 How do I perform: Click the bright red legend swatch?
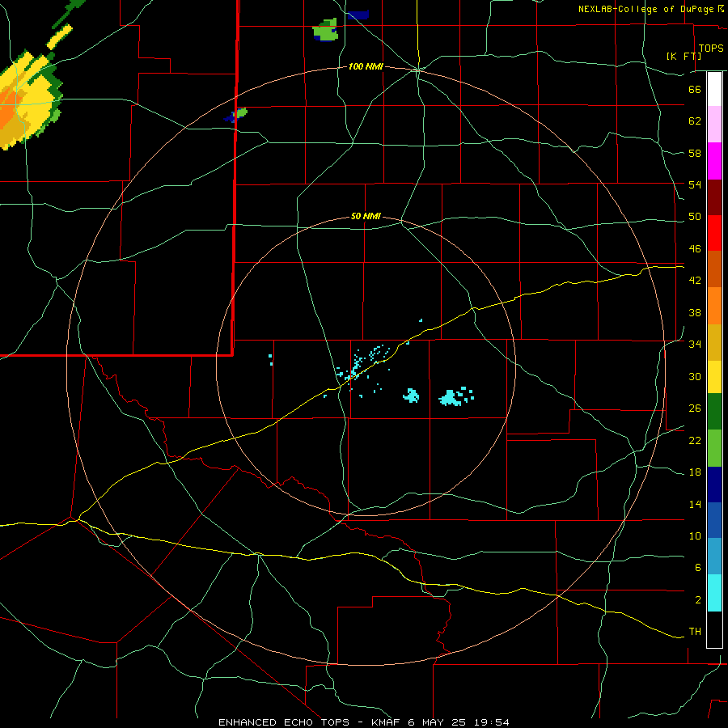(714, 233)
